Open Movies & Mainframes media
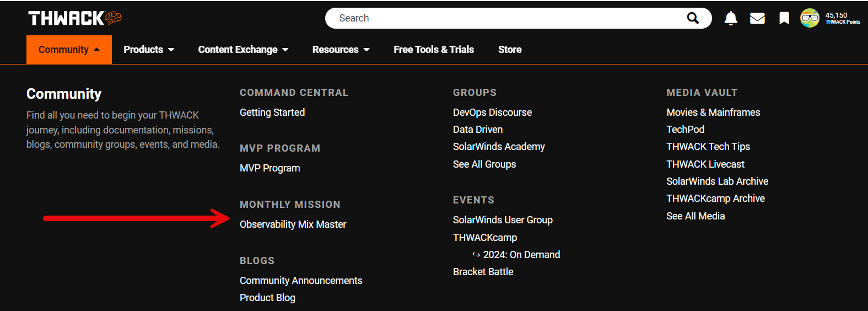 point(713,112)
